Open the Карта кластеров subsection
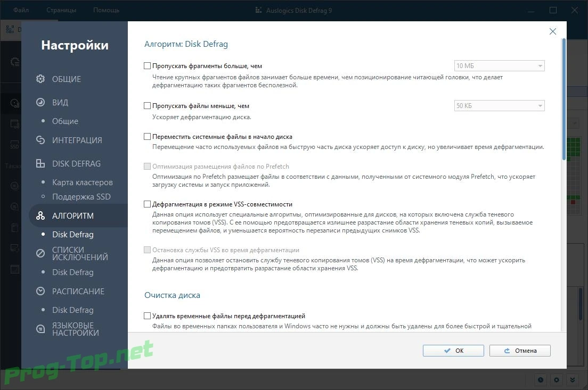Image resolution: width=588 pixels, height=390 pixels. click(x=83, y=182)
